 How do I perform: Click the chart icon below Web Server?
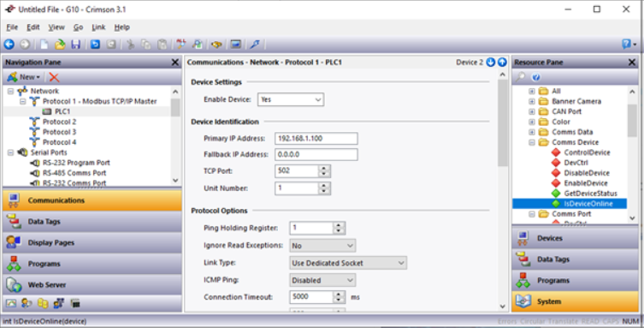point(11,303)
